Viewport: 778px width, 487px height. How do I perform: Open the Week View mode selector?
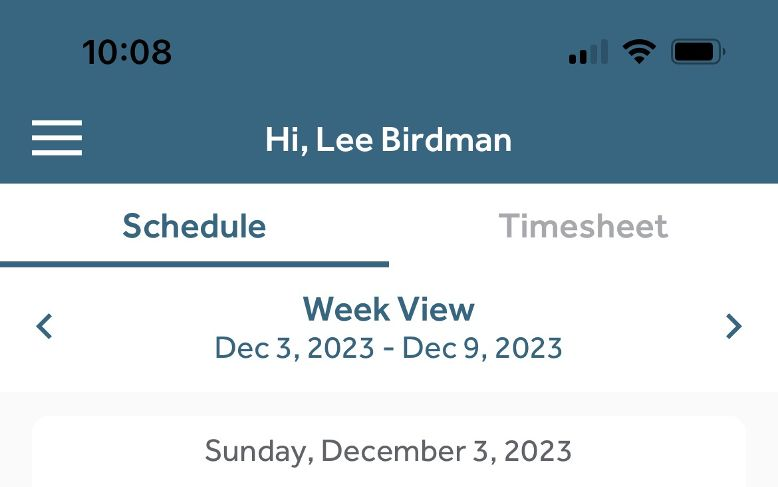(389, 309)
